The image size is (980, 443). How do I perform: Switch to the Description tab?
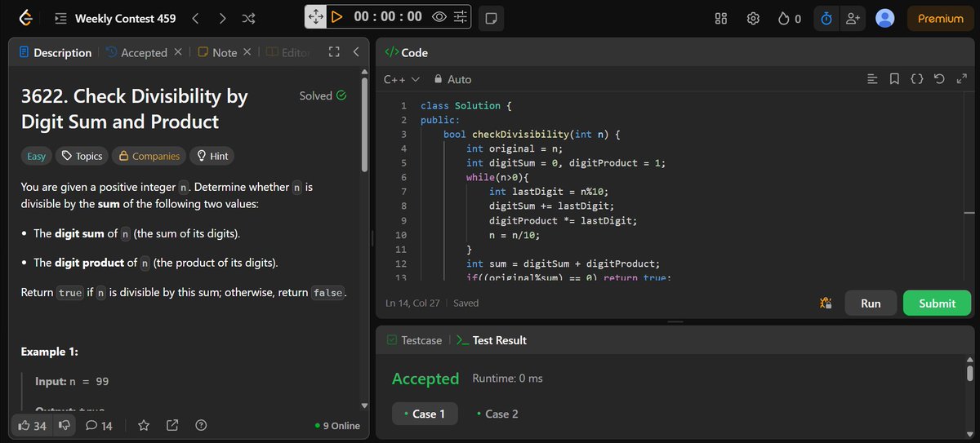pos(55,52)
